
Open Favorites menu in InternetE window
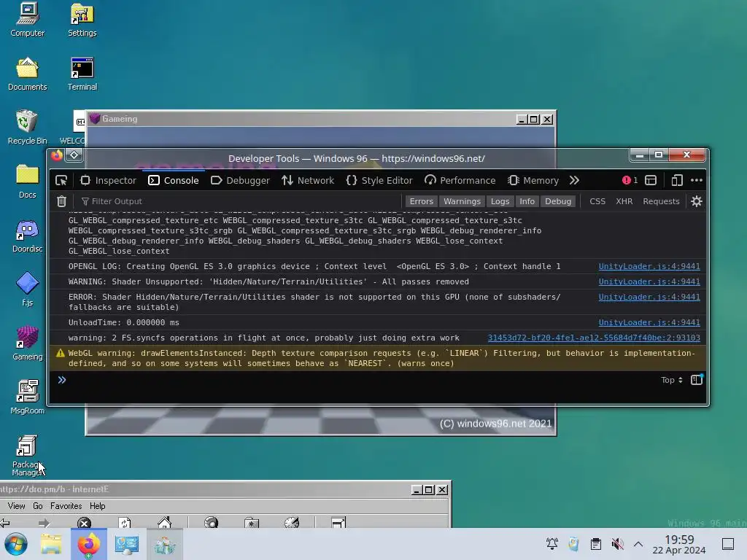click(66, 506)
